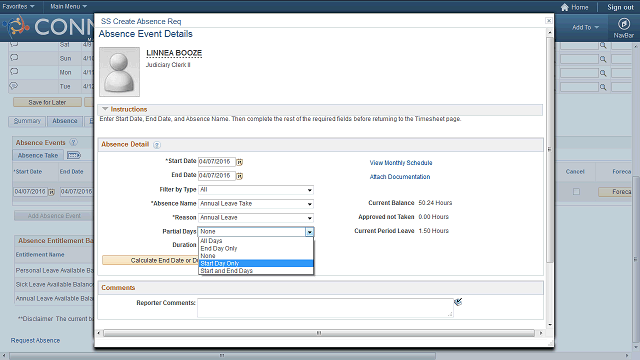Click the dialog scroll down arrow
The height and width of the screenshot is (360, 640).
550,325
